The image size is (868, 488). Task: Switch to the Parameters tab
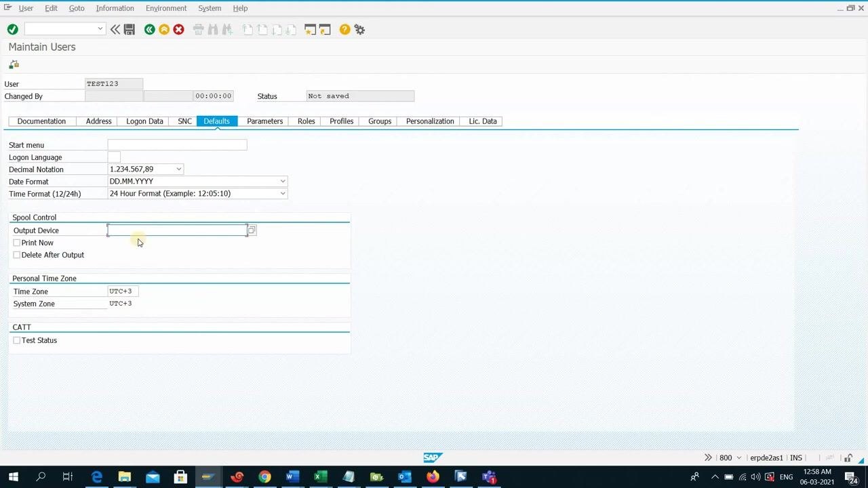264,121
